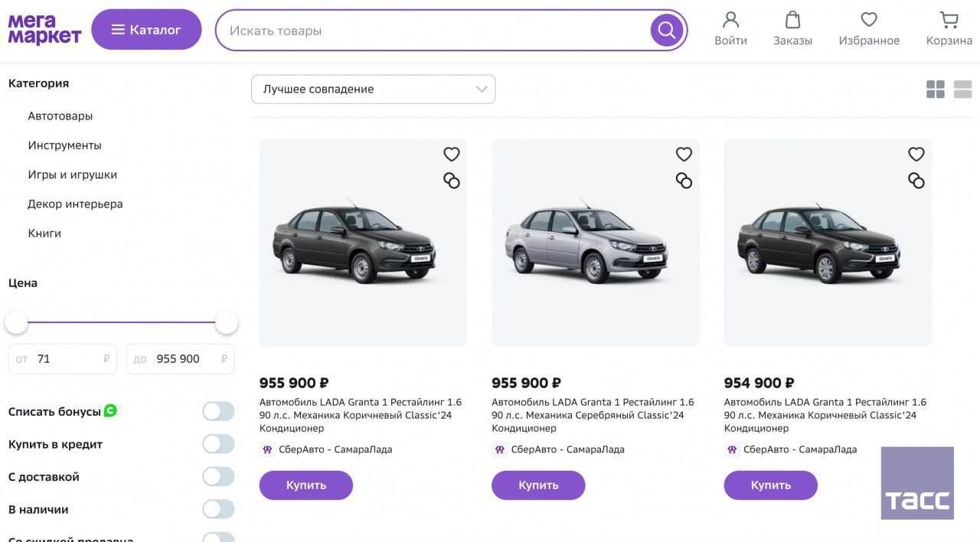Click the search magnifier icon
The height and width of the screenshot is (542, 980).
667,31
